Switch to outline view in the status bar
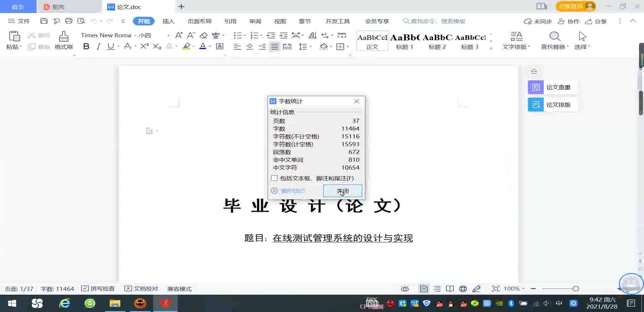This screenshot has height=312, width=644. point(437,289)
